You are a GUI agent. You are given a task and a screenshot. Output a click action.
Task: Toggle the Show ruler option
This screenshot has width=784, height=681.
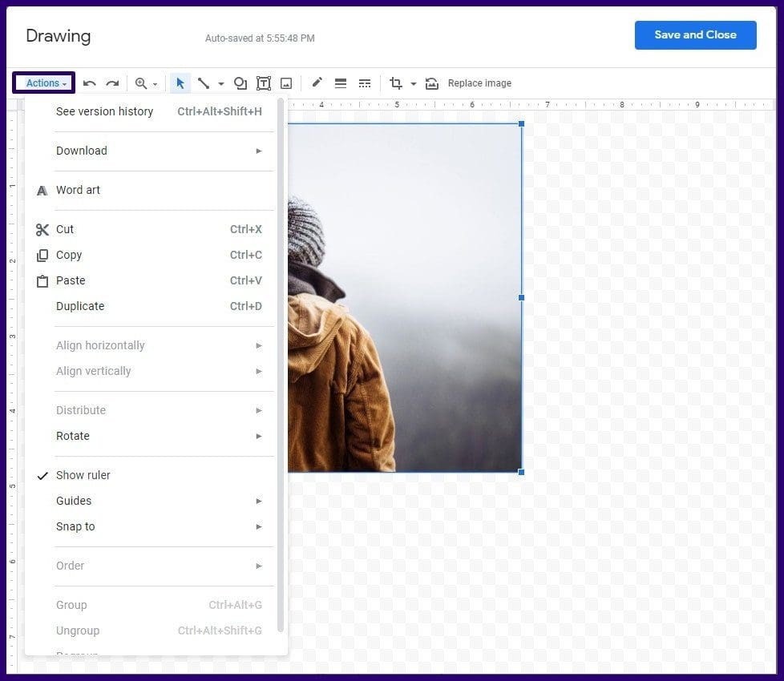(x=156, y=475)
